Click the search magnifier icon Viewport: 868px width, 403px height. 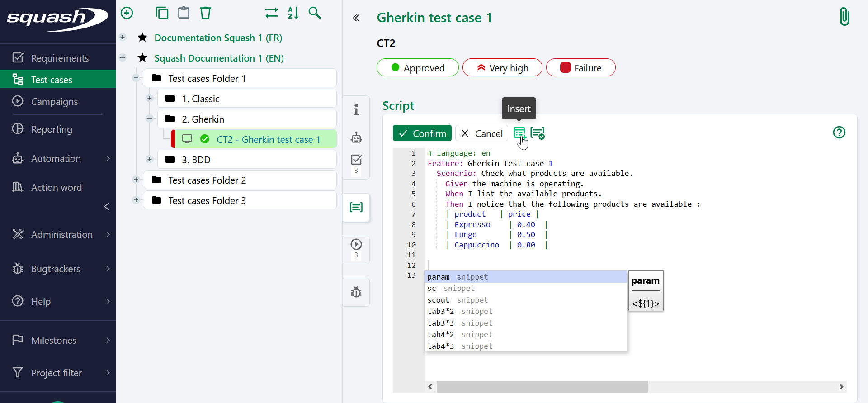(315, 13)
